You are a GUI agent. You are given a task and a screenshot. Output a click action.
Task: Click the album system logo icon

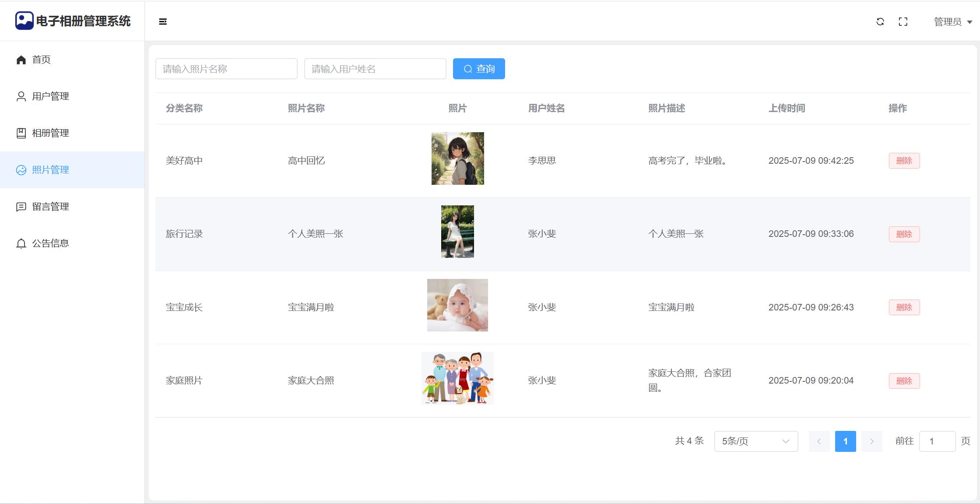tap(24, 21)
